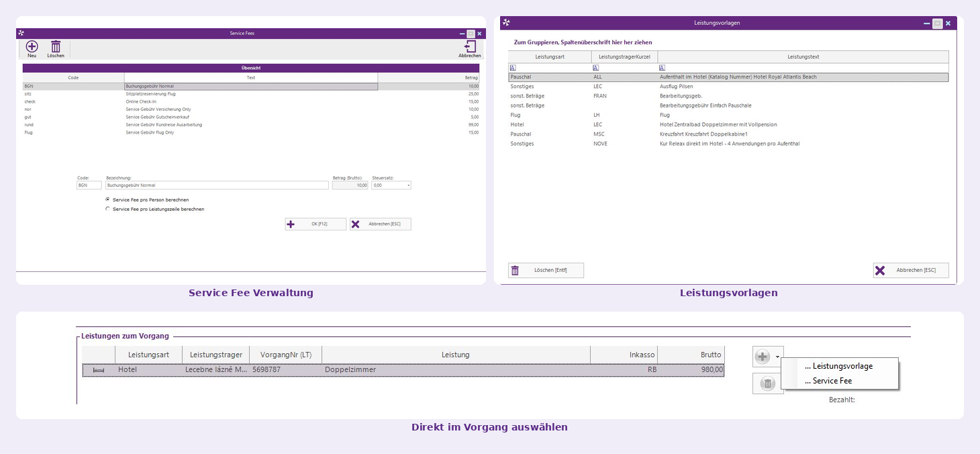Choose Service Fee from the popup menu
980x454 pixels.
[839, 381]
